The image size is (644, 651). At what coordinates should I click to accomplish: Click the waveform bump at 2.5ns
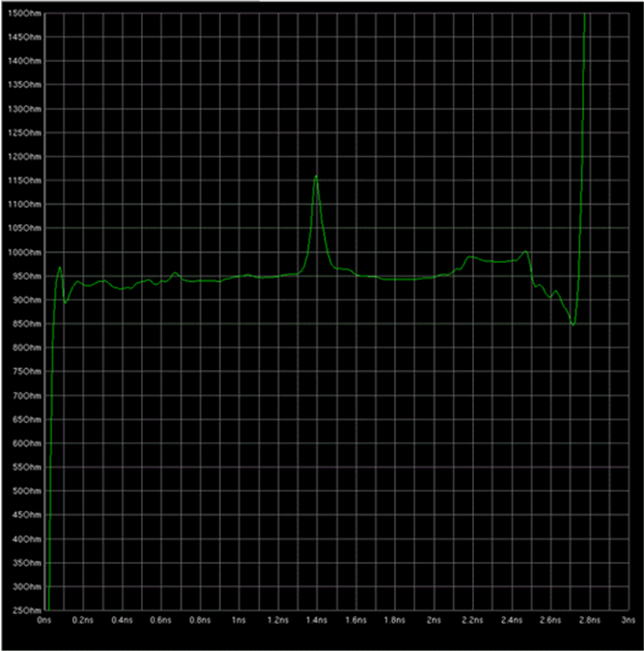tap(525, 252)
